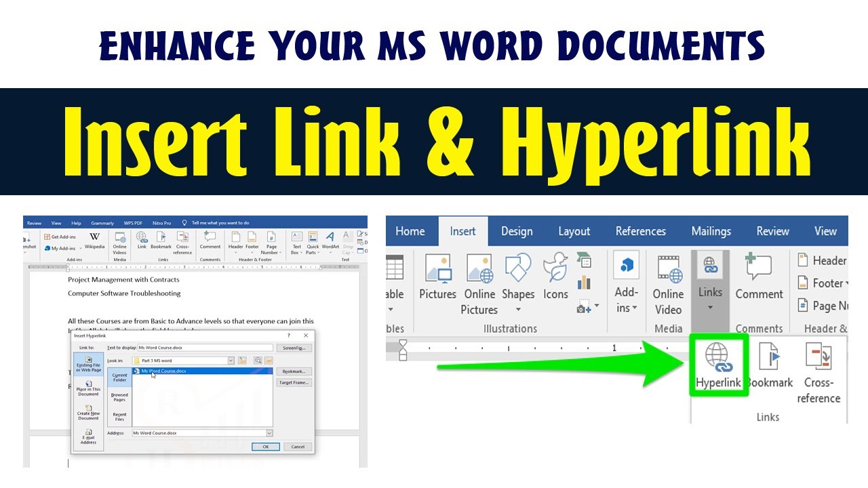Click Bookmark icon in expanded Links dropdown
The width and height of the screenshot is (868, 488).
[x=769, y=365]
